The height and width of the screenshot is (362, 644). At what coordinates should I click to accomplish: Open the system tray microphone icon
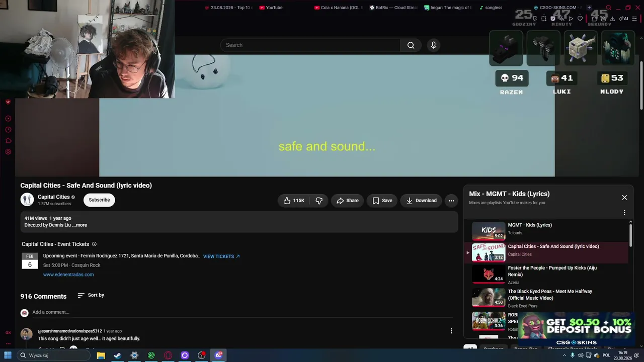click(572, 355)
